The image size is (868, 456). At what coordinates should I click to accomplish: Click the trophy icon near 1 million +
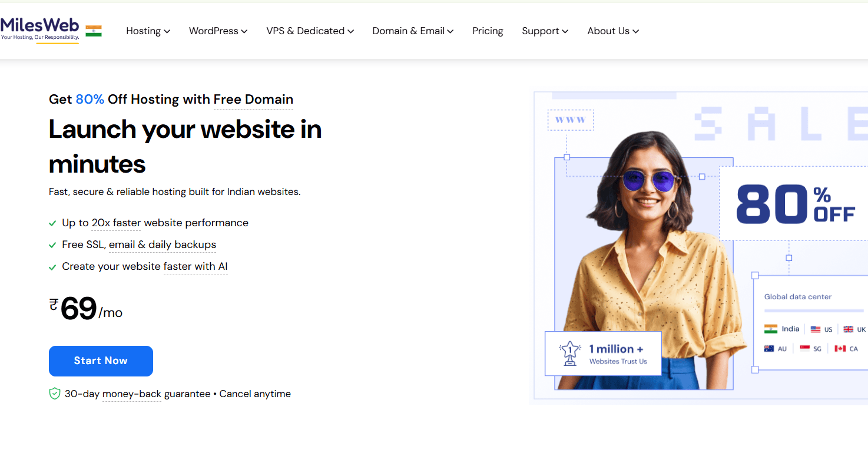pyautogui.click(x=569, y=354)
